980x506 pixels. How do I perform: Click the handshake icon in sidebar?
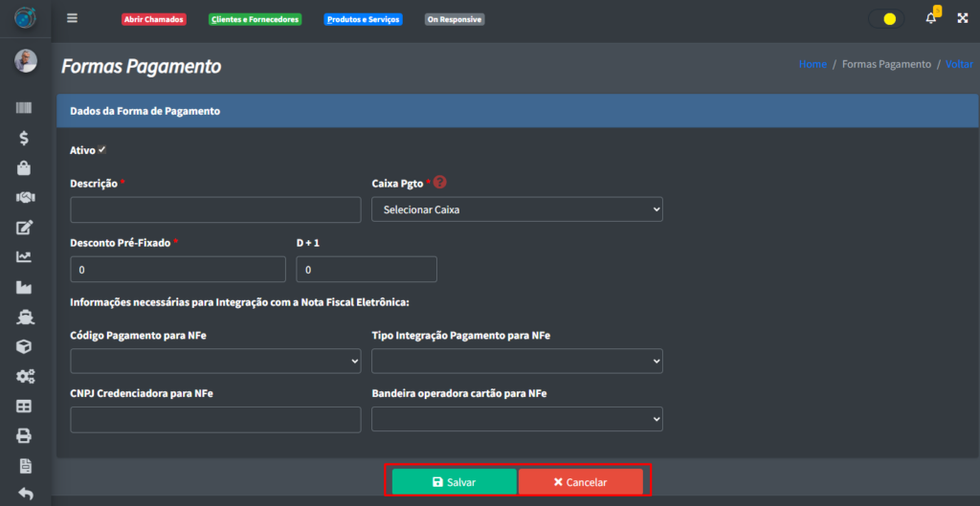25,197
